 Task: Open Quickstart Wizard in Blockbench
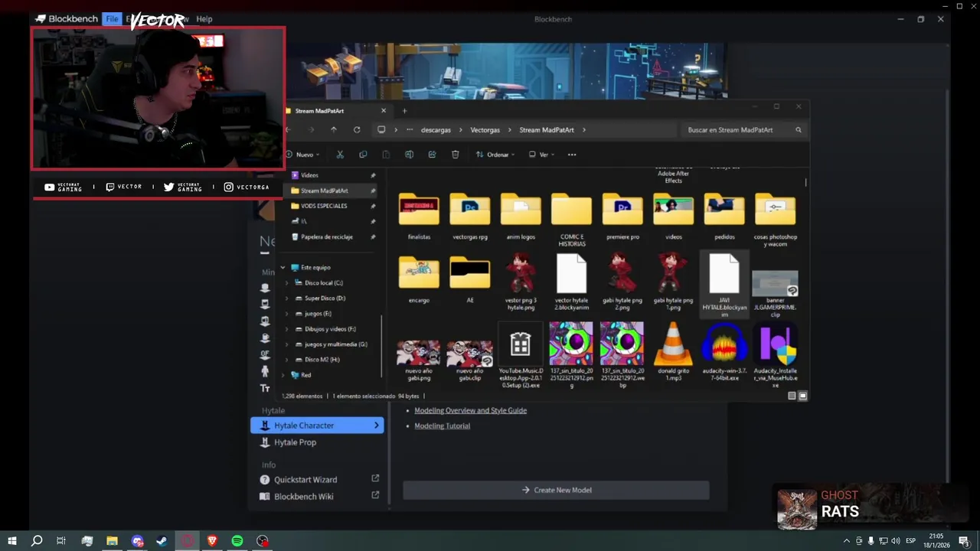point(305,480)
